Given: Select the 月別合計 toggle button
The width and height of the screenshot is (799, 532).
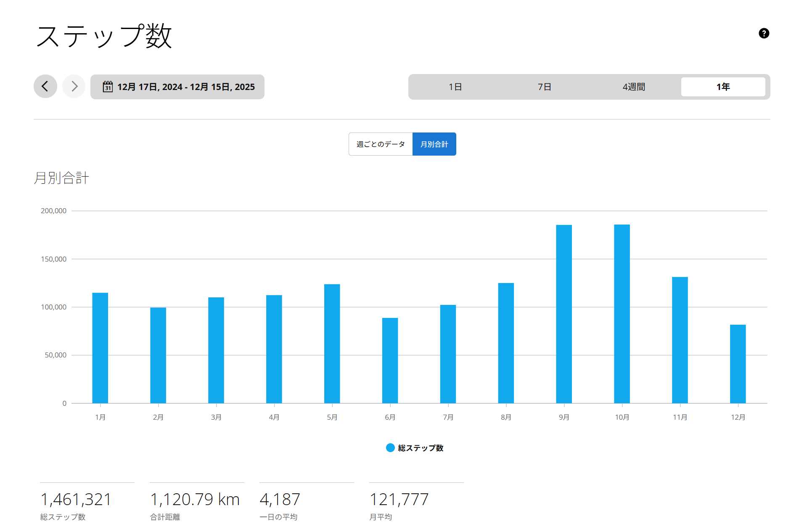Looking at the screenshot, I should pyautogui.click(x=434, y=144).
